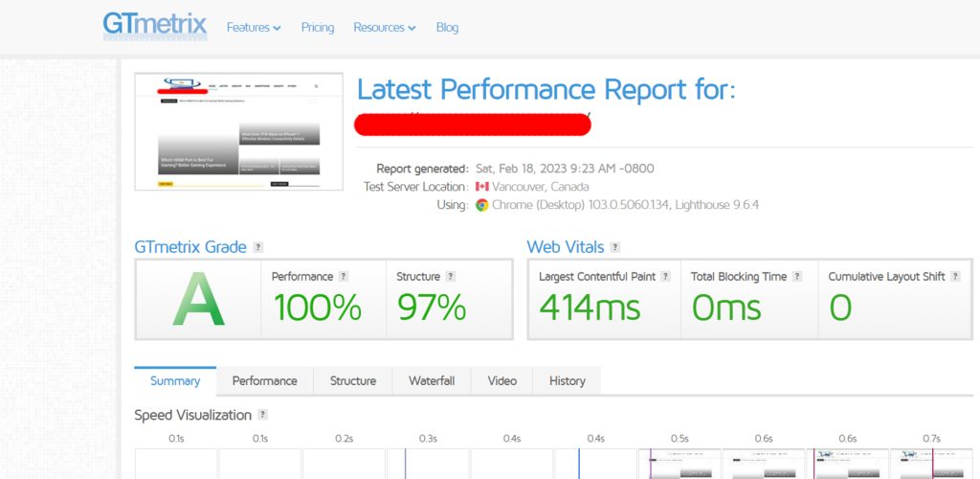Image resolution: width=980 pixels, height=479 pixels.
Task: Click the grade A letter
Action: (x=198, y=300)
